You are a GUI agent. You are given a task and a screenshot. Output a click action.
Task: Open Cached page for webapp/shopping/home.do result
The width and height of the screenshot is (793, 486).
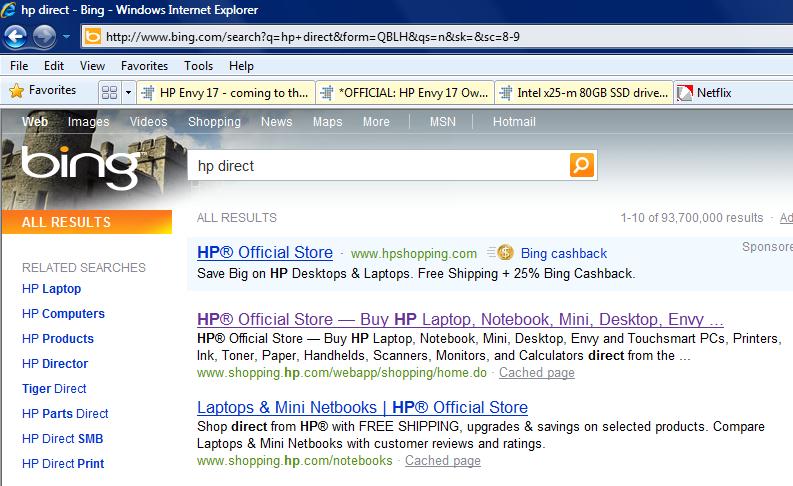537,373
